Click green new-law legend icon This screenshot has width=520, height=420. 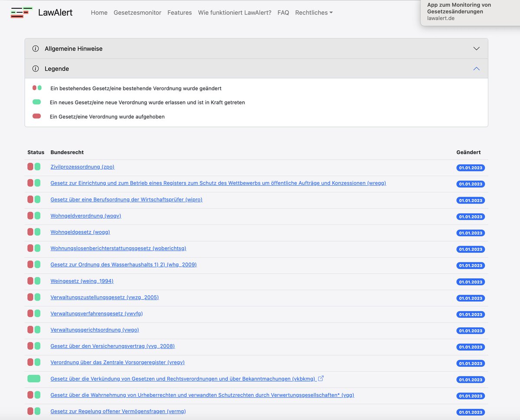click(37, 102)
